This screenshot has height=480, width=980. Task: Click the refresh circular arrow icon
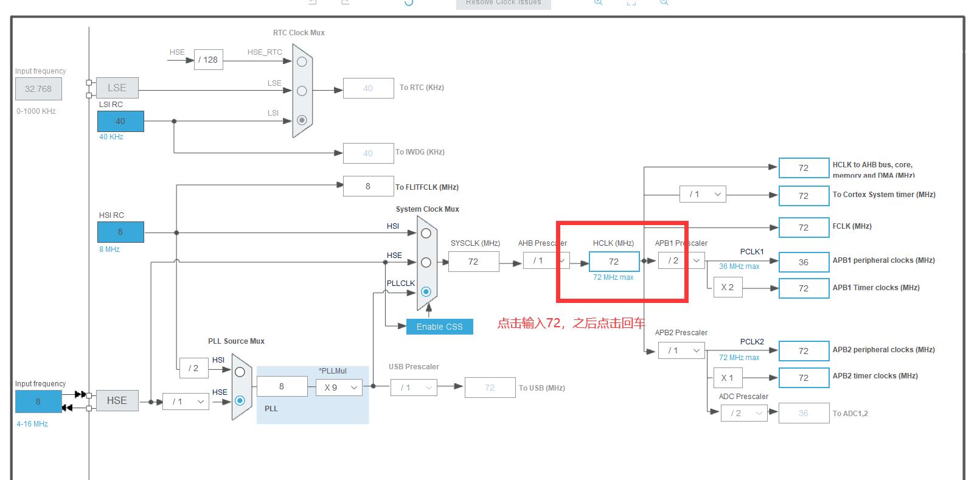409,2
